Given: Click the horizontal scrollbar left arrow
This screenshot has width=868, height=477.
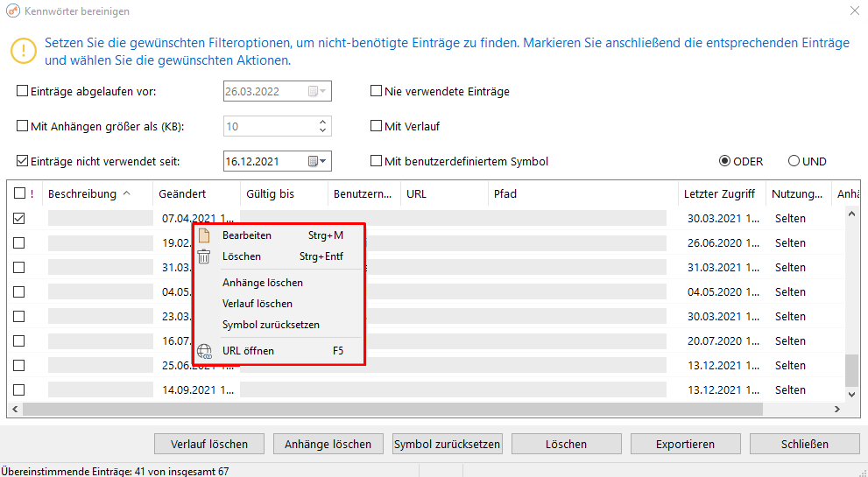Looking at the screenshot, I should point(15,409).
